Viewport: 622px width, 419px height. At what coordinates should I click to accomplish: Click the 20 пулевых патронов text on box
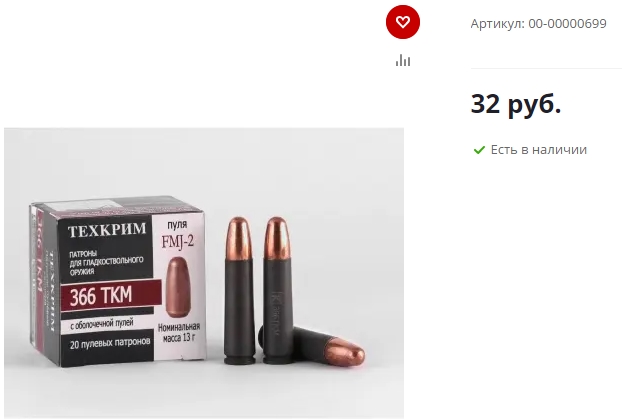110,343
